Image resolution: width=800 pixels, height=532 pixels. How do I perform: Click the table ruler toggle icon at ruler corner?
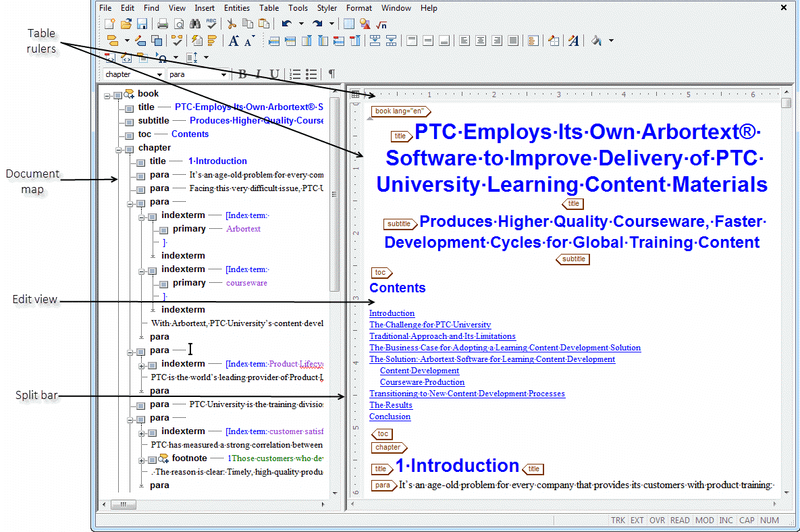tap(356, 94)
